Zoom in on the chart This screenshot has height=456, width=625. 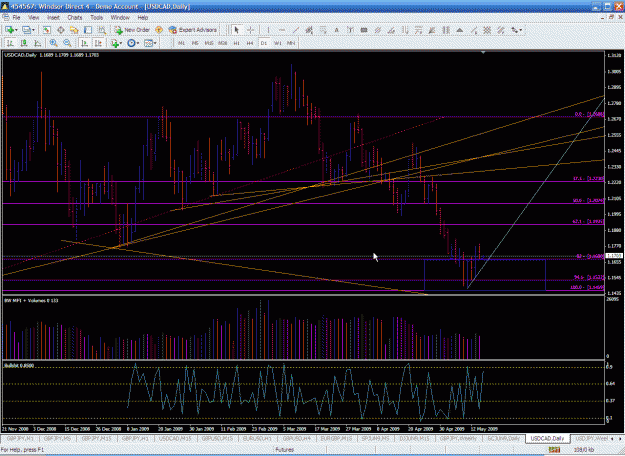click(x=53, y=43)
